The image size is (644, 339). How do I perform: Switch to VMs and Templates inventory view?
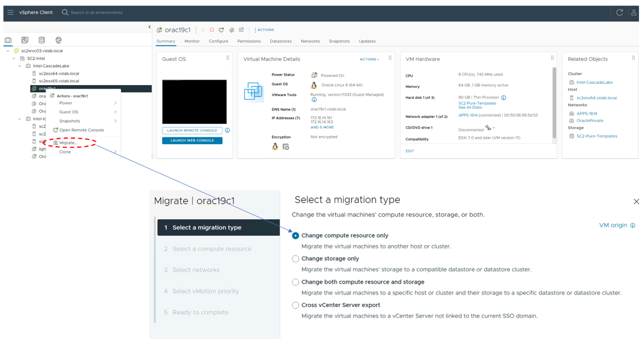25,40
